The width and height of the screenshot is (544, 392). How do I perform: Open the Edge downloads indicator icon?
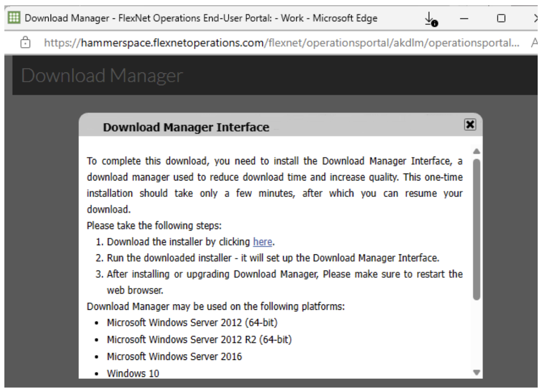(431, 19)
